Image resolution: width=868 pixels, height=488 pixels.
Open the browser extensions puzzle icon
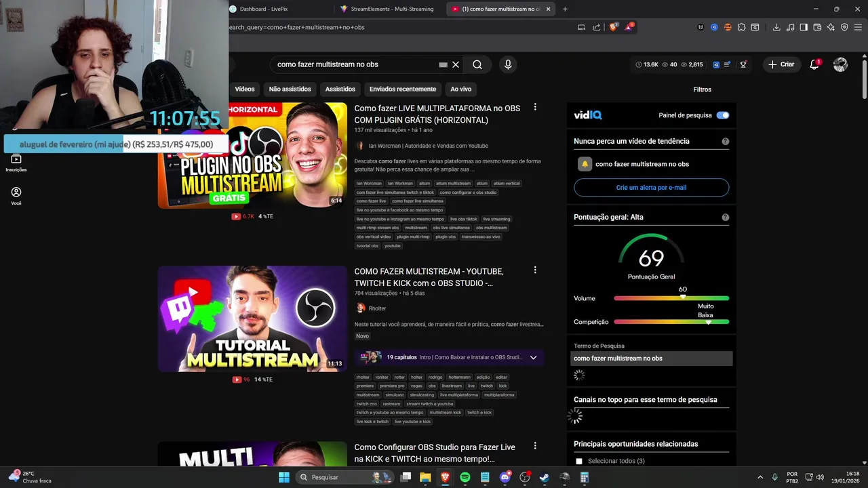point(741,27)
